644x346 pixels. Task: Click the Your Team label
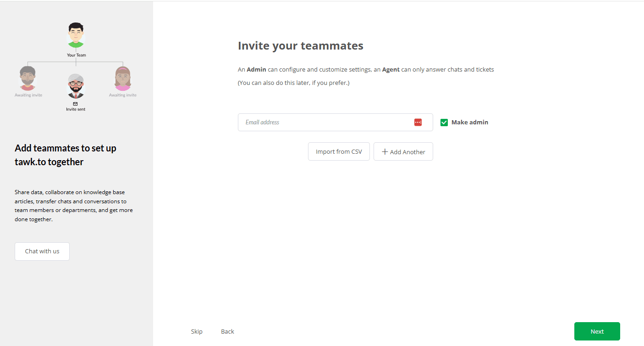click(x=76, y=55)
